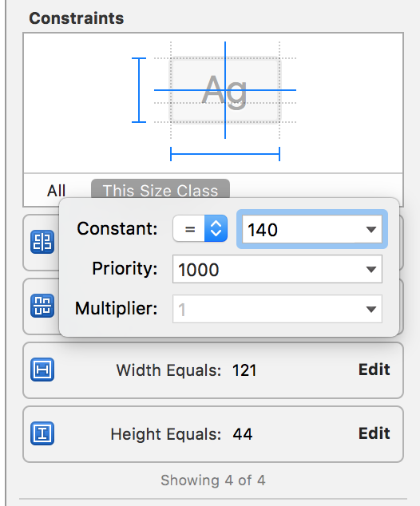Viewport: 420px width, 506px height.
Task: Select the width bracket indicator in constraint diagram
Action: pyautogui.click(x=225, y=154)
